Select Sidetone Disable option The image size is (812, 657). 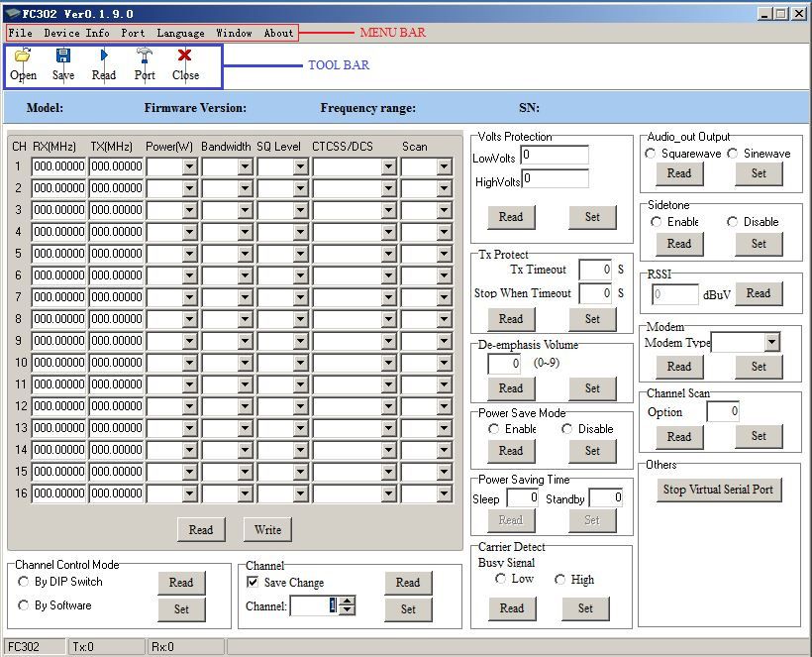click(x=732, y=222)
